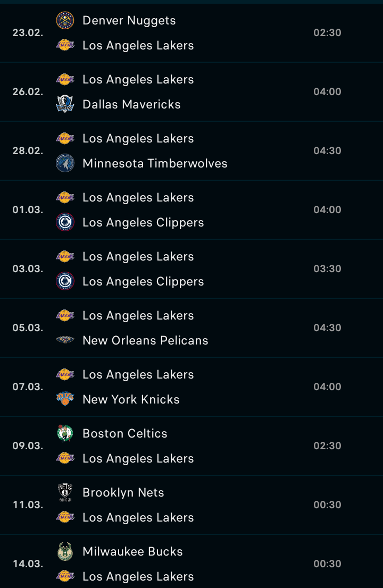Select the Minnesota Timberwolves wolf logo
Screen dimensions: 383x588
coord(65,163)
